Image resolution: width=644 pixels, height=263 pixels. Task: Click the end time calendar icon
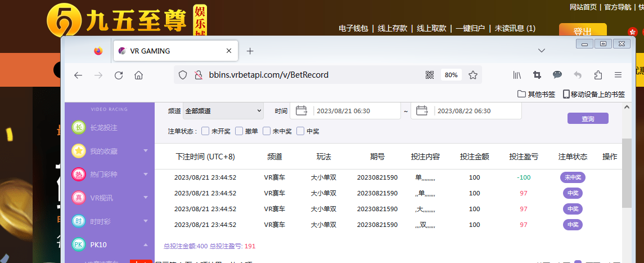pos(422,110)
